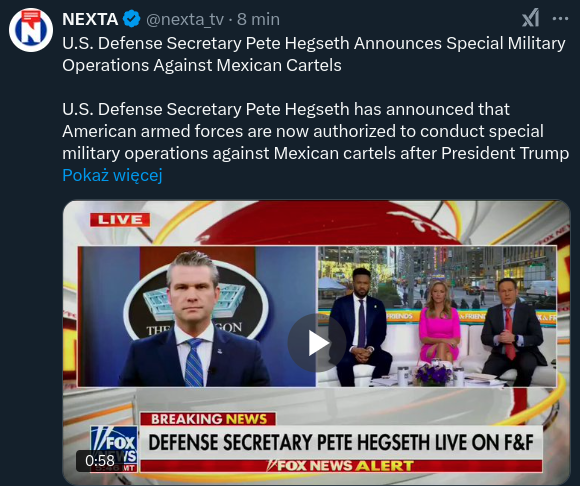This screenshot has height=486, width=580.
Task: Play the video with the center play button
Action: [x=317, y=343]
